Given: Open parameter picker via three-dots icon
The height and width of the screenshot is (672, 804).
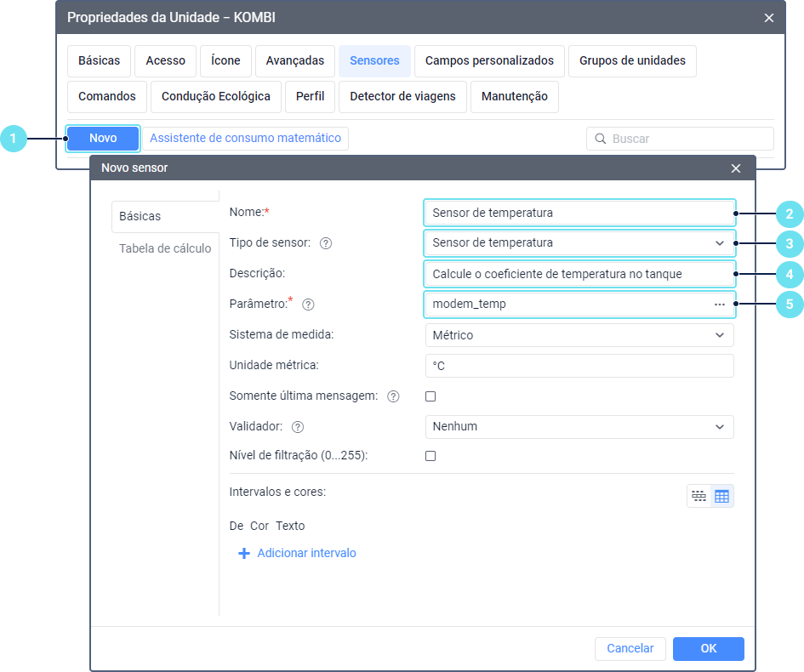Looking at the screenshot, I should point(719,304).
